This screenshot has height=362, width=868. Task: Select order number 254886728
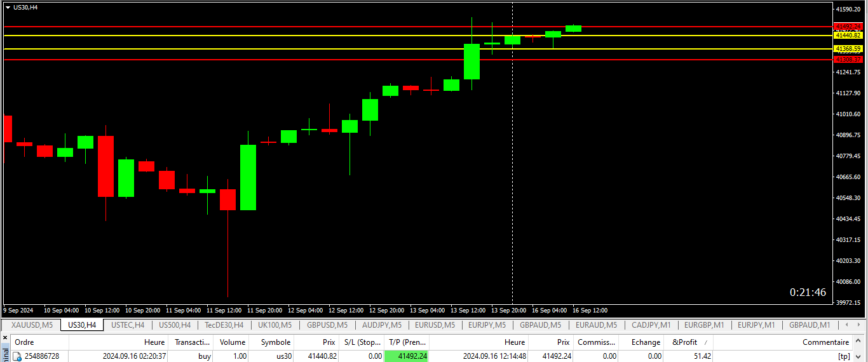(x=42, y=356)
